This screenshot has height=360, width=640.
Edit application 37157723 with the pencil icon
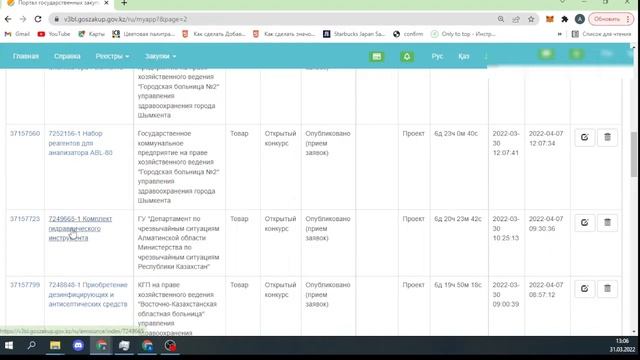(584, 222)
